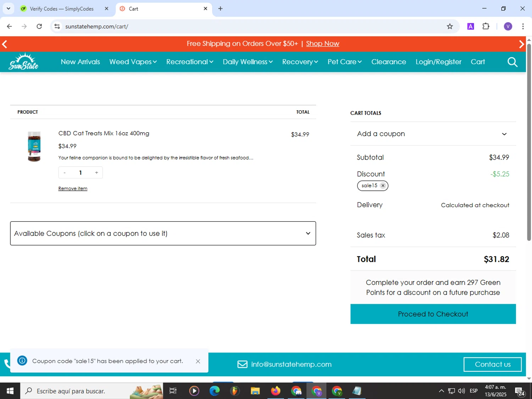The width and height of the screenshot is (532, 399).
Task: Click the ESP language indicator
Action: tap(473, 391)
